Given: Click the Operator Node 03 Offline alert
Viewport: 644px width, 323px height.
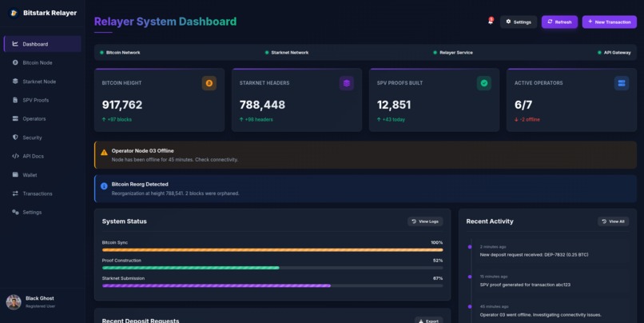Looking at the screenshot, I should click(365, 155).
